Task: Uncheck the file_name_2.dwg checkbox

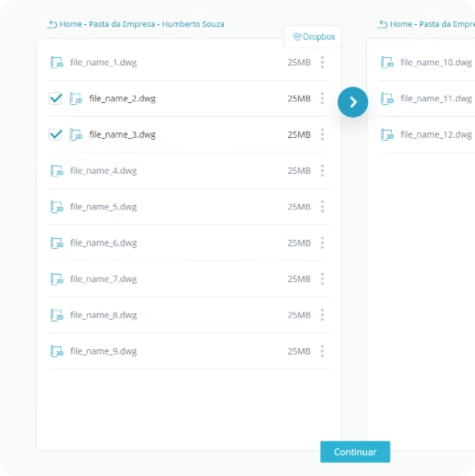Action: (x=55, y=98)
